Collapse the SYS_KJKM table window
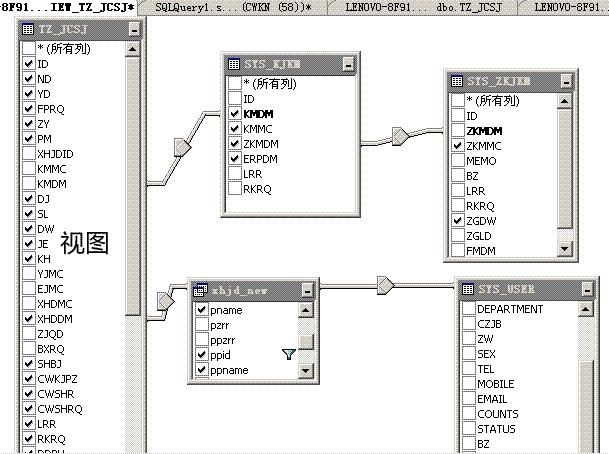The width and height of the screenshot is (609, 454). click(347, 65)
